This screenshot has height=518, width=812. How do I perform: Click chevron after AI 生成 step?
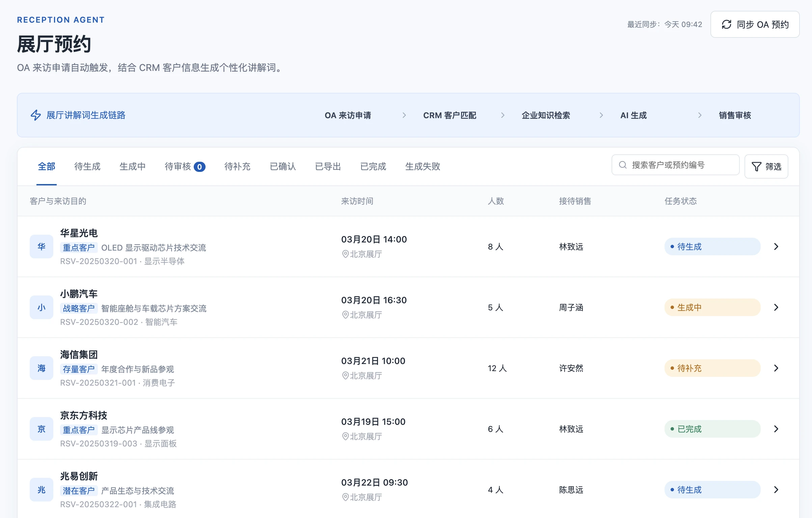click(x=700, y=115)
